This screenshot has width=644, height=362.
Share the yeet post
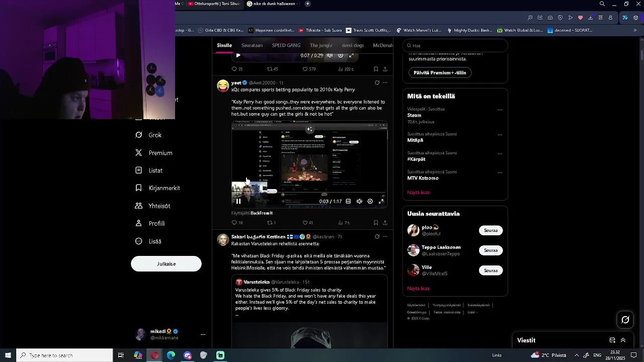coord(385,223)
